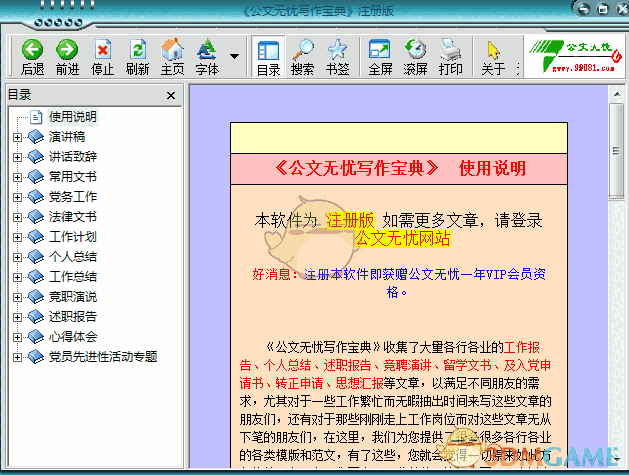The height and width of the screenshot is (475, 629).
Task: Select the 心得体会 category label
Action: (73, 337)
